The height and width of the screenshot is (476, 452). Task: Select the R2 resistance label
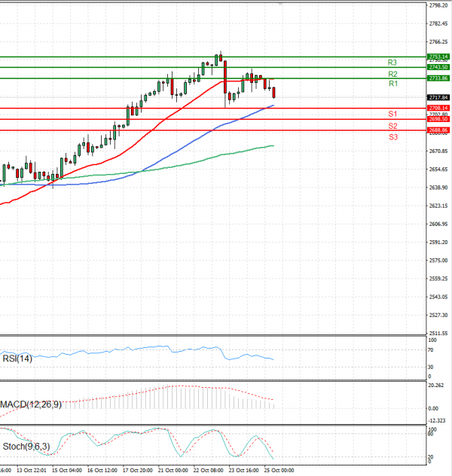[392, 74]
